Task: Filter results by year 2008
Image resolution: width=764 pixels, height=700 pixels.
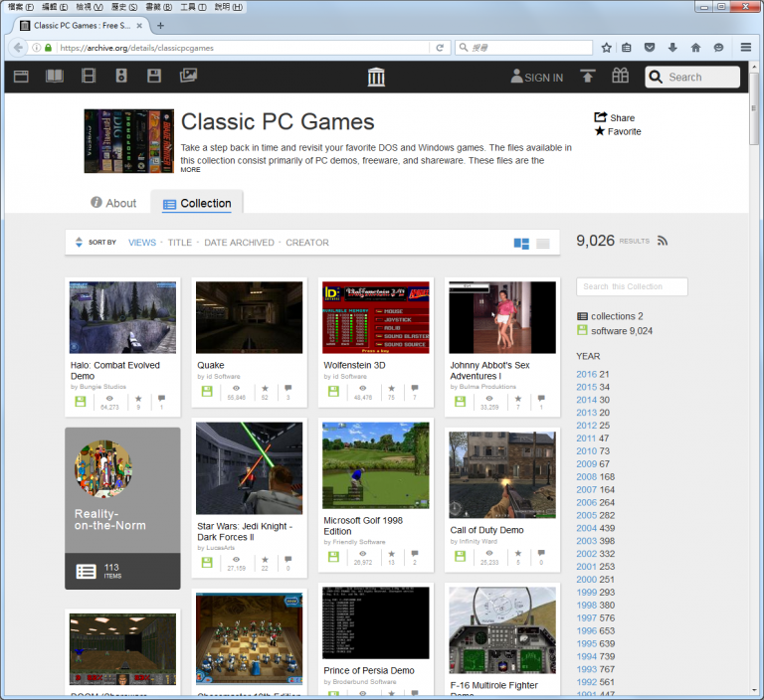Action: point(587,477)
